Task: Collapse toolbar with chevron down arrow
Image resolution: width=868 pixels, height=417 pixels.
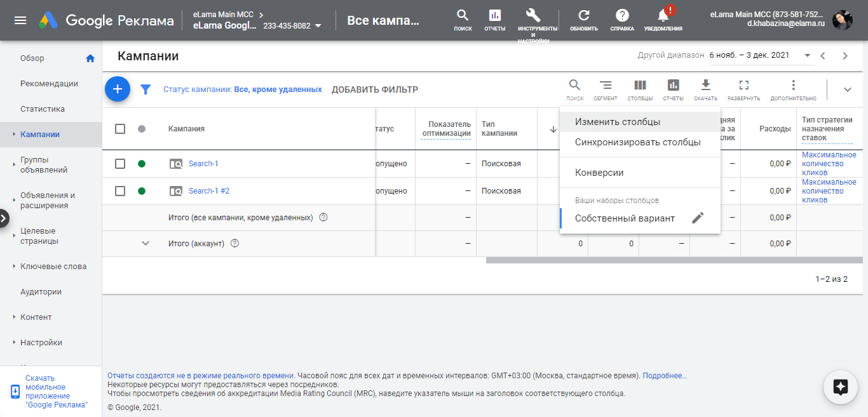Action: [847, 89]
